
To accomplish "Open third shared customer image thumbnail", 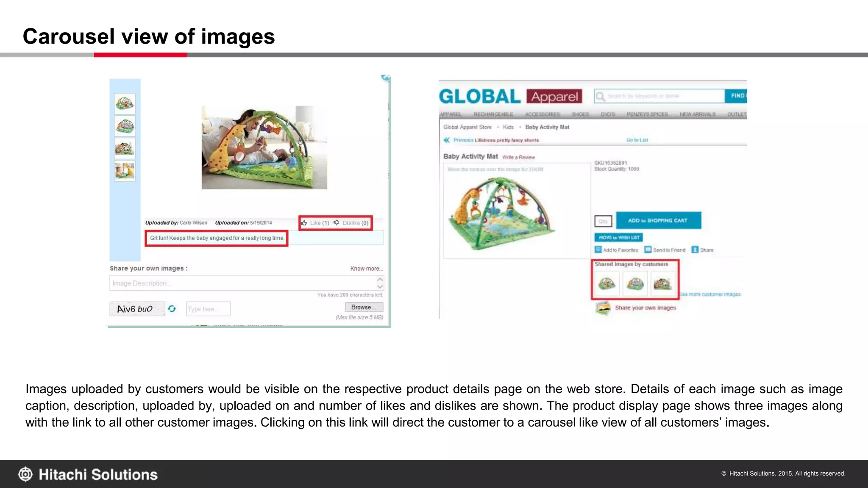I will point(662,283).
